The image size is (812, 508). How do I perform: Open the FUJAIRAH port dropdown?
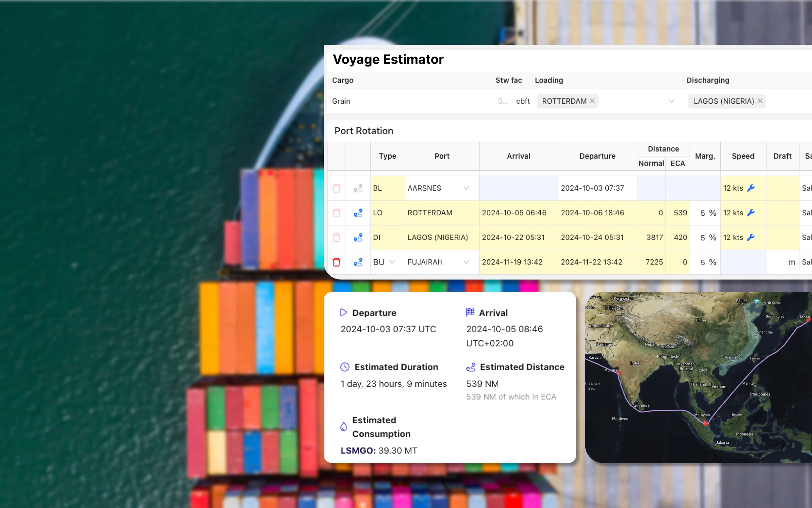466,262
